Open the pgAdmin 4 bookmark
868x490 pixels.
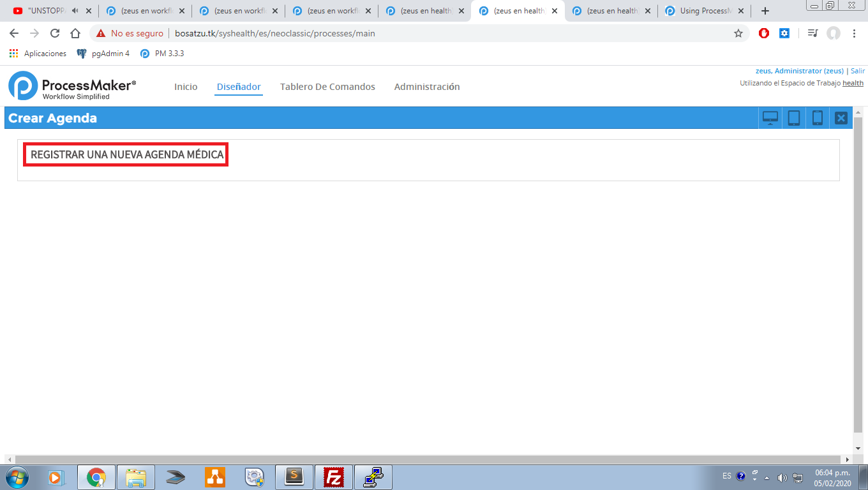click(103, 54)
